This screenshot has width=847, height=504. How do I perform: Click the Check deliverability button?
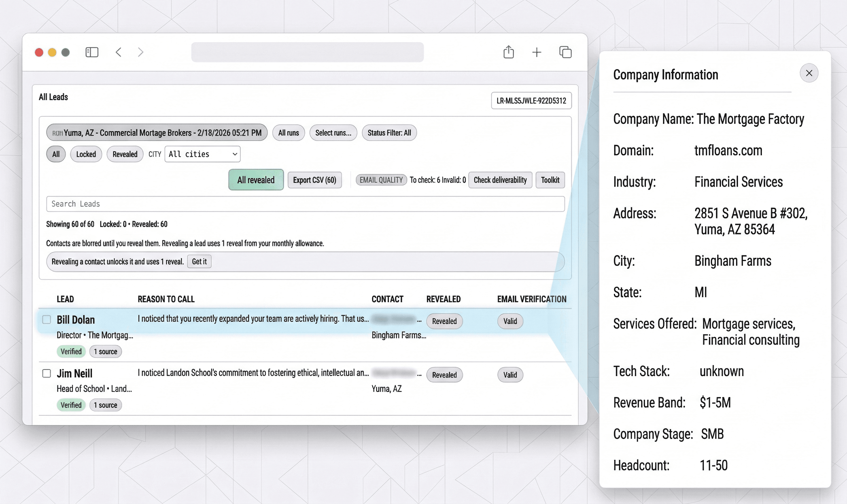pos(500,180)
